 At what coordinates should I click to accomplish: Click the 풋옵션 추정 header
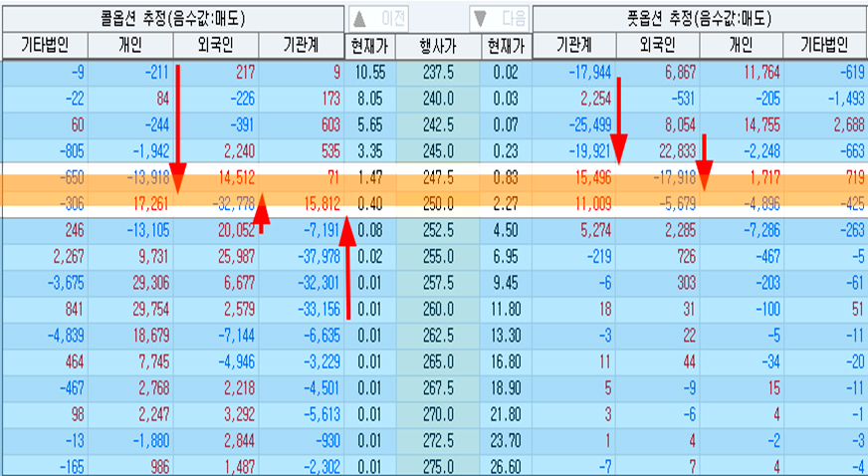700,17
